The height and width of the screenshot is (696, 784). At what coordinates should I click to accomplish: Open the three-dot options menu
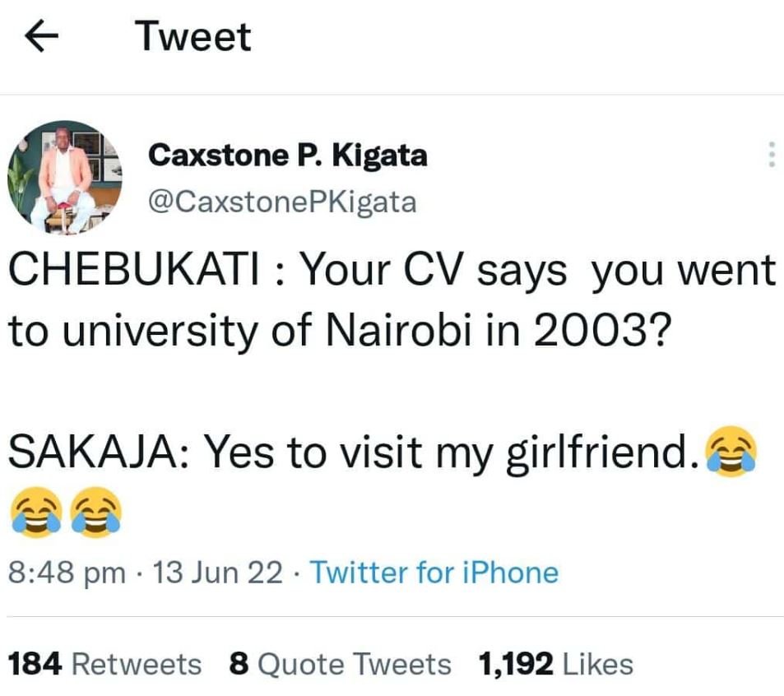[768, 155]
